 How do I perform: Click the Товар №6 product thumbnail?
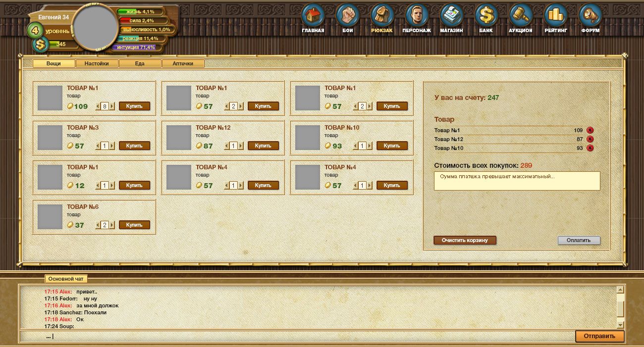point(50,217)
